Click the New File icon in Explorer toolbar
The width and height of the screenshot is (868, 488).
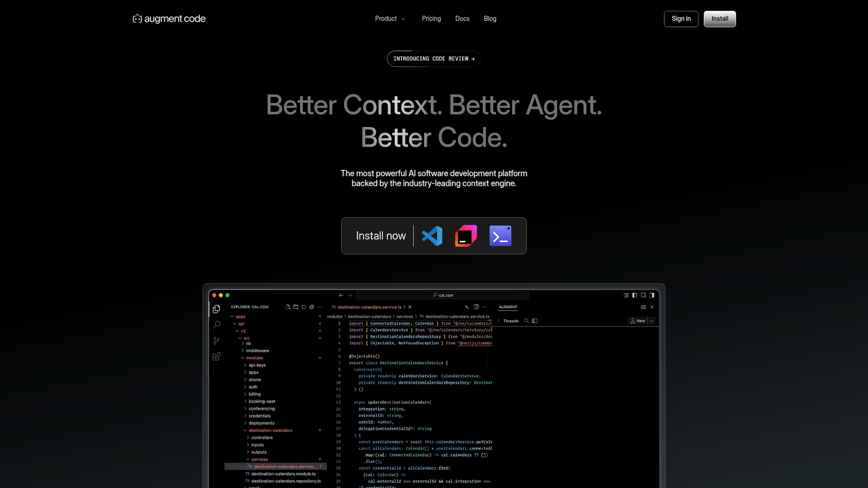click(x=288, y=306)
